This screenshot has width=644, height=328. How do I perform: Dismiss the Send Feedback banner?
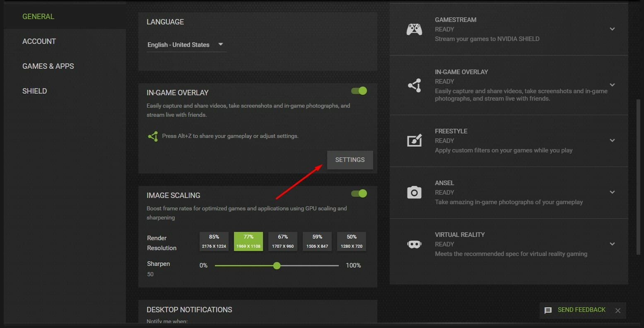[x=617, y=311]
